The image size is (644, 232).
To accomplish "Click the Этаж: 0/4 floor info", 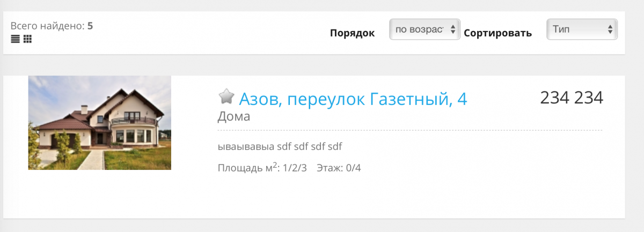I will [x=339, y=168].
